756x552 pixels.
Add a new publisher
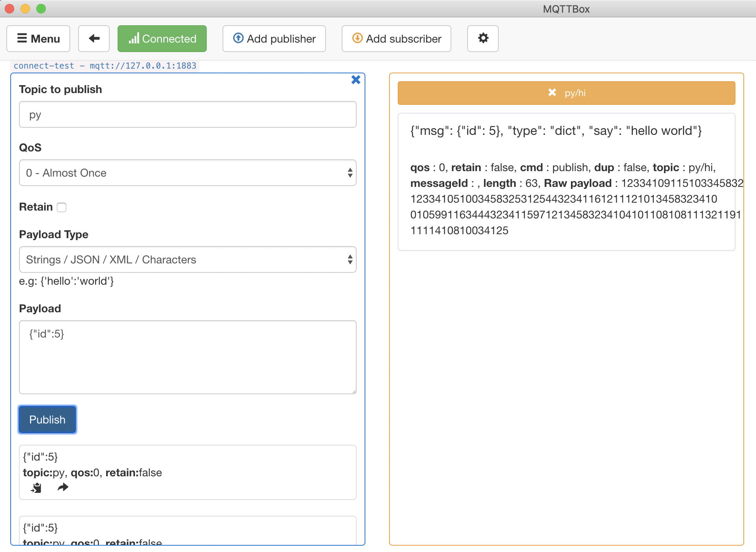pyautogui.click(x=274, y=39)
